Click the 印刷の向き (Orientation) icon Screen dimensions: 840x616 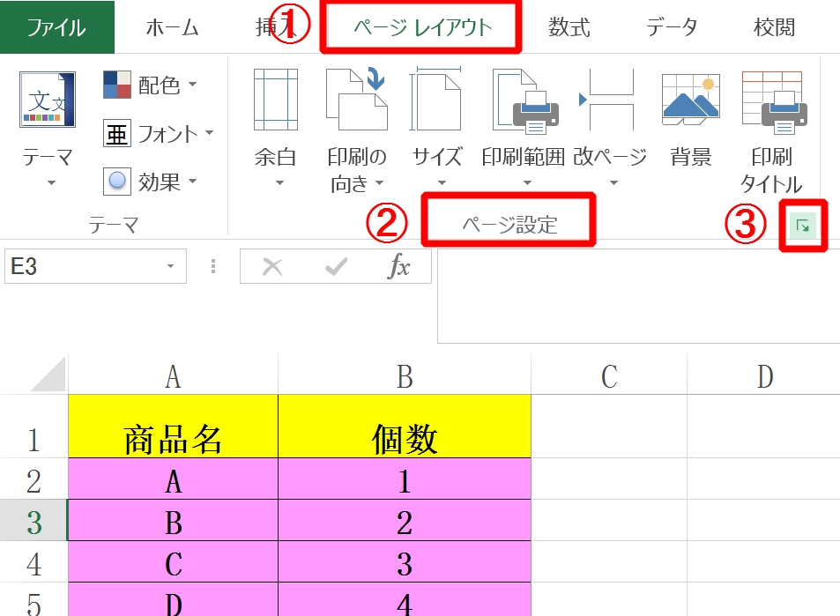pos(357,99)
